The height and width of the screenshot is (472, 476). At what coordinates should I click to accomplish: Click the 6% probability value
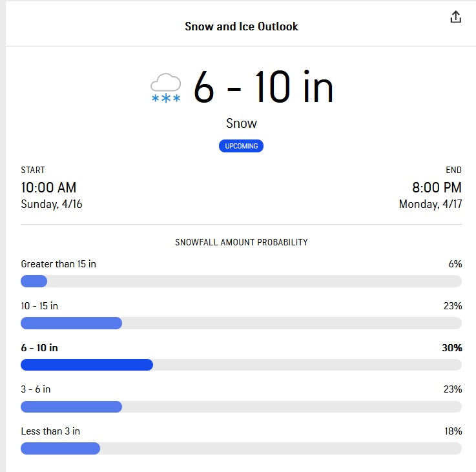click(x=455, y=263)
